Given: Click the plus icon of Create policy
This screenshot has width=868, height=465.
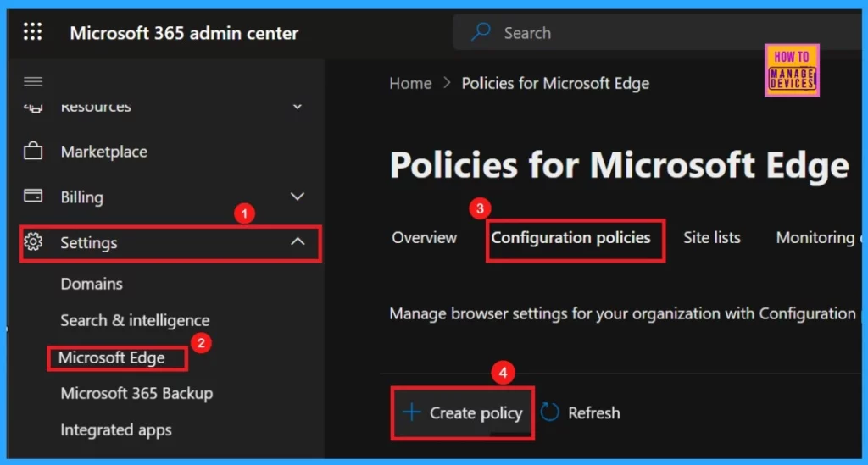Looking at the screenshot, I should pos(411,412).
